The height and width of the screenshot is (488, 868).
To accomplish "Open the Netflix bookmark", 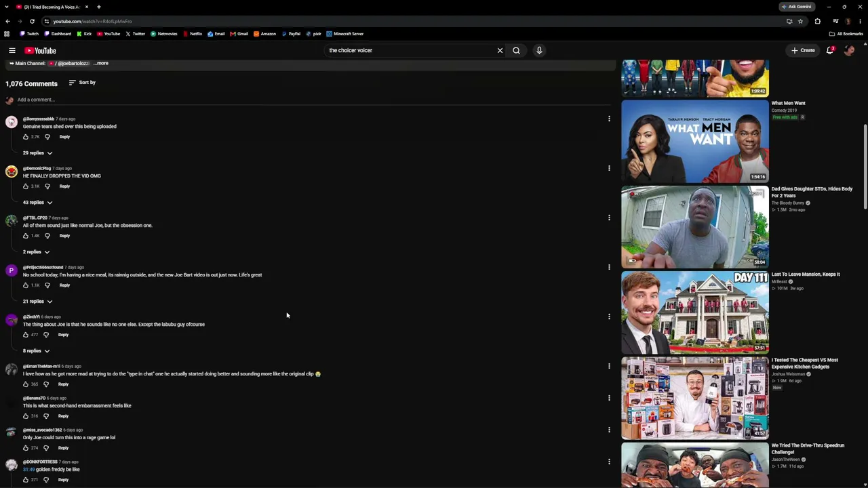I will pyautogui.click(x=193, y=34).
